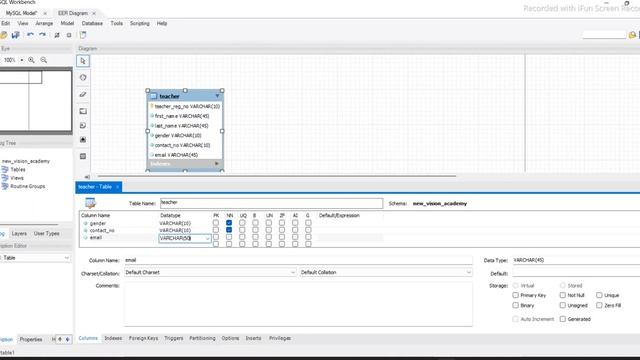Screen dimensions: 640x360
Task: Open the Arrange menu
Action: tap(44, 23)
